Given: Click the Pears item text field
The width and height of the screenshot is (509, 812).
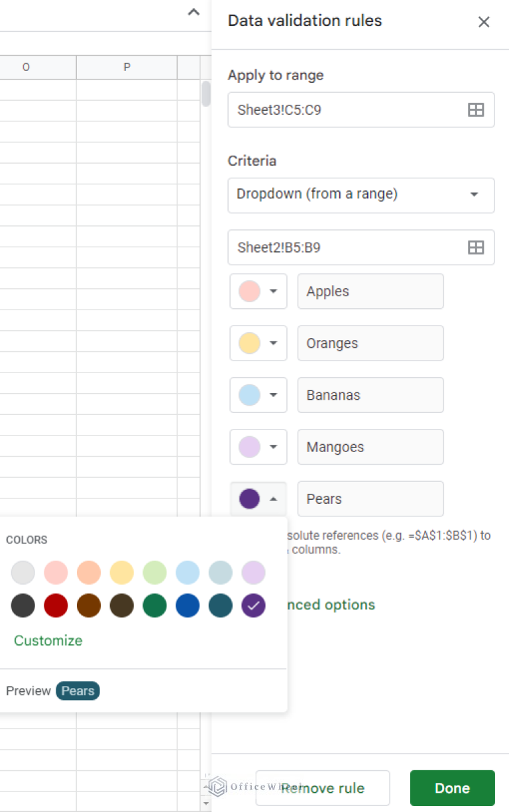Looking at the screenshot, I should (x=370, y=498).
